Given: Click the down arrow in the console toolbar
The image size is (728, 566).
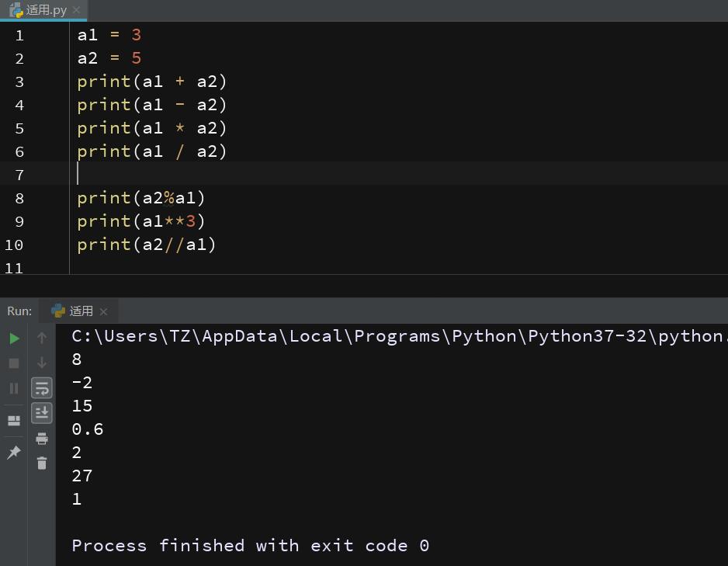Looking at the screenshot, I should click(x=41, y=363).
